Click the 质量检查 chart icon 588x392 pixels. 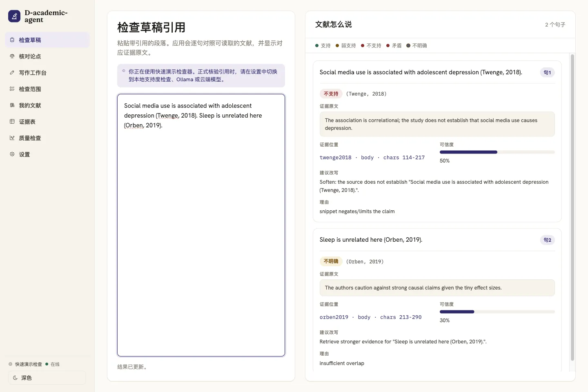[x=12, y=138]
